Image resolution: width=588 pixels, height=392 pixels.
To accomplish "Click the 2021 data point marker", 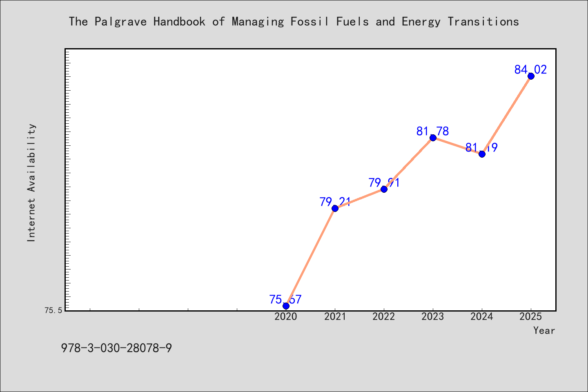I will click(x=335, y=208).
